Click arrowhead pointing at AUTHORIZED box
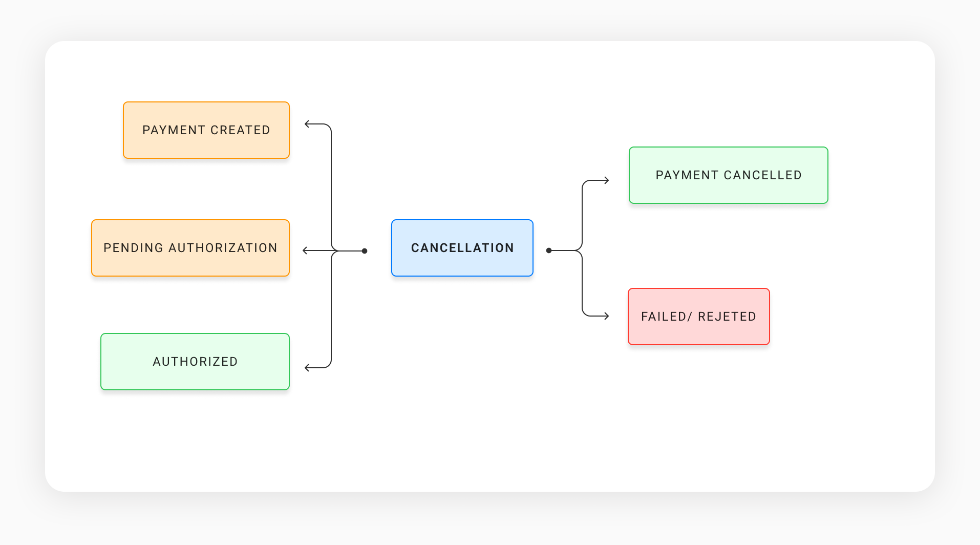Screen dimensions: 980x545 307,368
